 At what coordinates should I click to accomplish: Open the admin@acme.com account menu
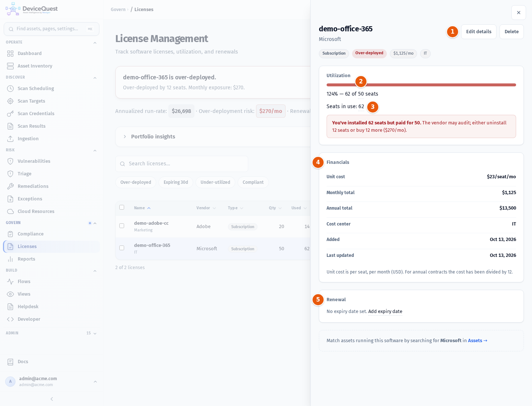click(51, 381)
